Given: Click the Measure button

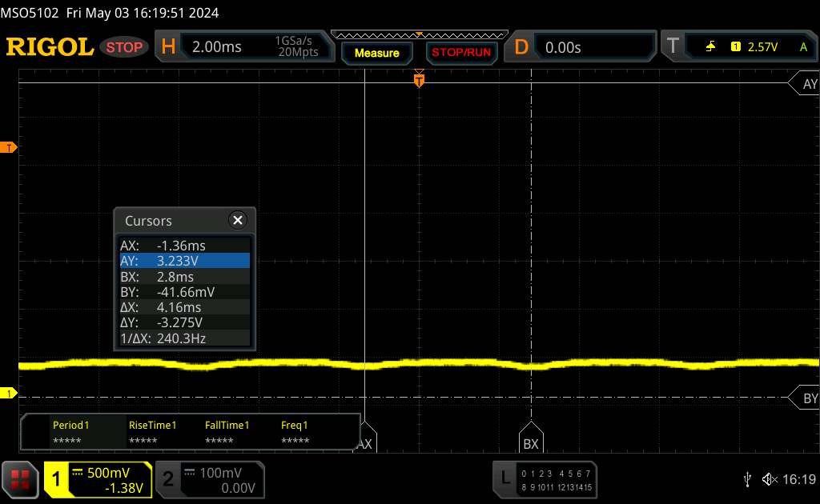Looking at the screenshot, I should tap(376, 53).
